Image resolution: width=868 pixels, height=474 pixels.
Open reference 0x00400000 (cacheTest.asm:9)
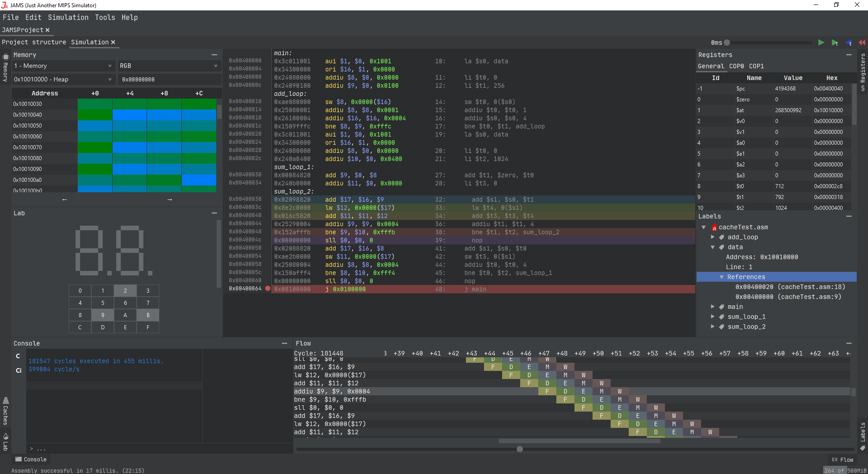pyautogui.click(x=788, y=297)
